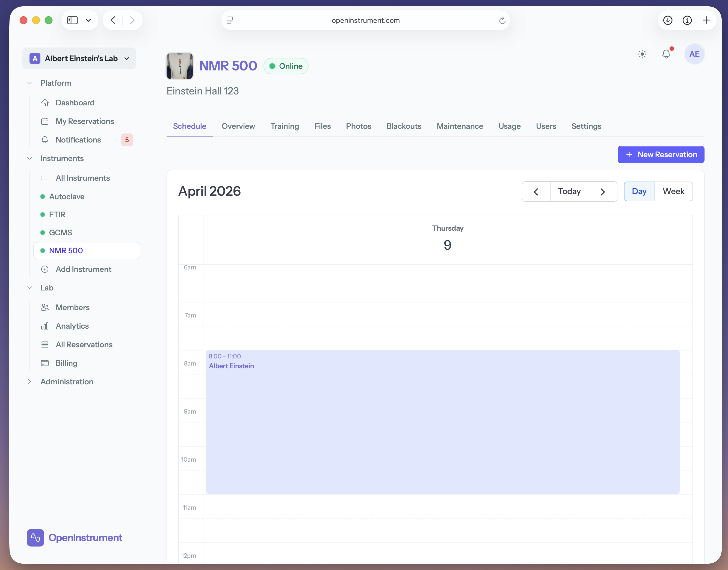Click the green Online status badge
The height and width of the screenshot is (570, 728).
click(x=286, y=66)
